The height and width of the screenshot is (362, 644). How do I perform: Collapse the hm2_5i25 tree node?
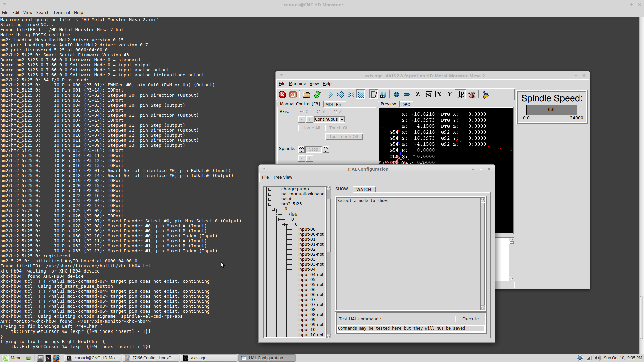pos(270,204)
